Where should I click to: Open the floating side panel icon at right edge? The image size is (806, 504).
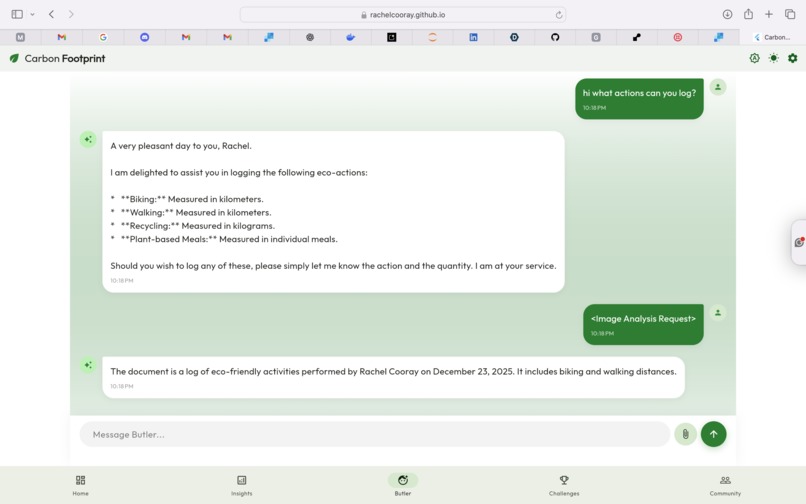coord(799,242)
